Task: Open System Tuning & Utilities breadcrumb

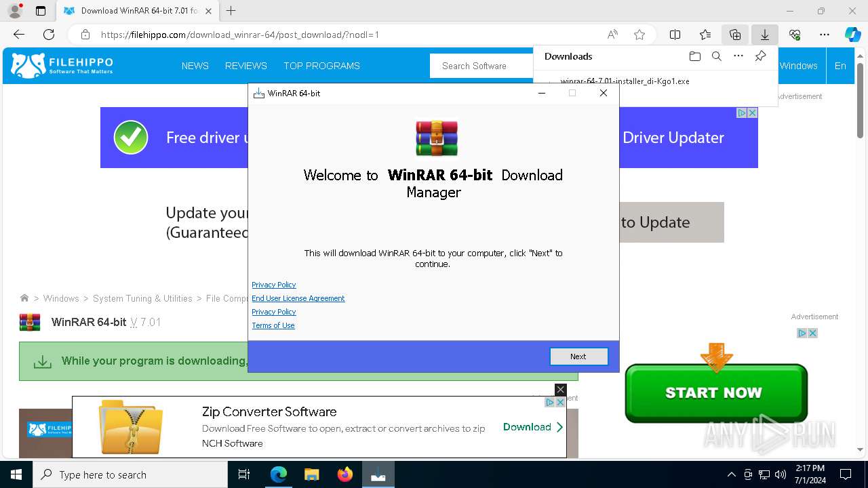Action: click(x=142, y=298)
